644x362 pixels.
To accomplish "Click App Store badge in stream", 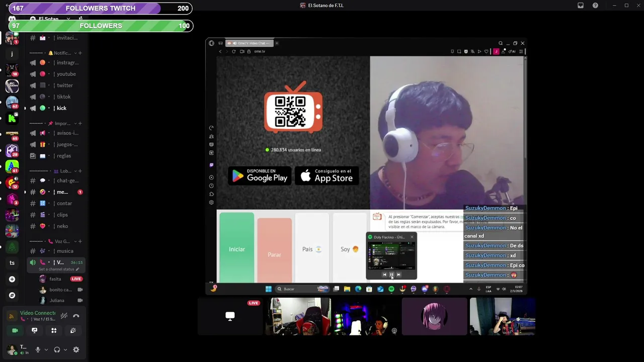I will pyautogui.click(x=327, y=175).
